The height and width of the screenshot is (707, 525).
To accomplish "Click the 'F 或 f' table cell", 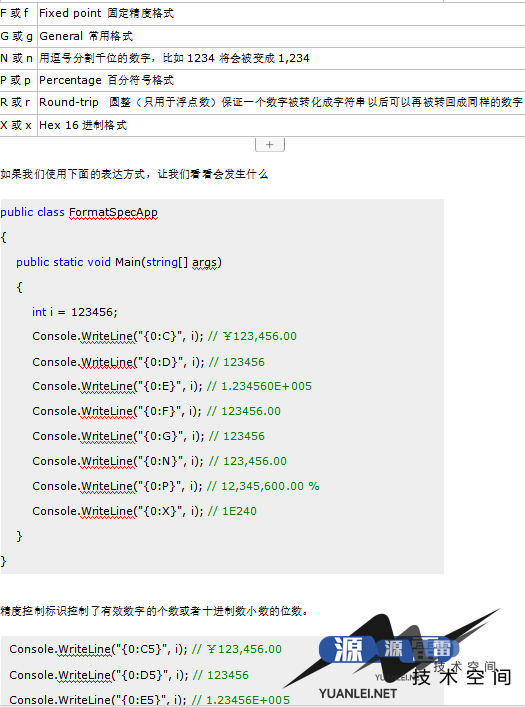I will click(18, 14).
